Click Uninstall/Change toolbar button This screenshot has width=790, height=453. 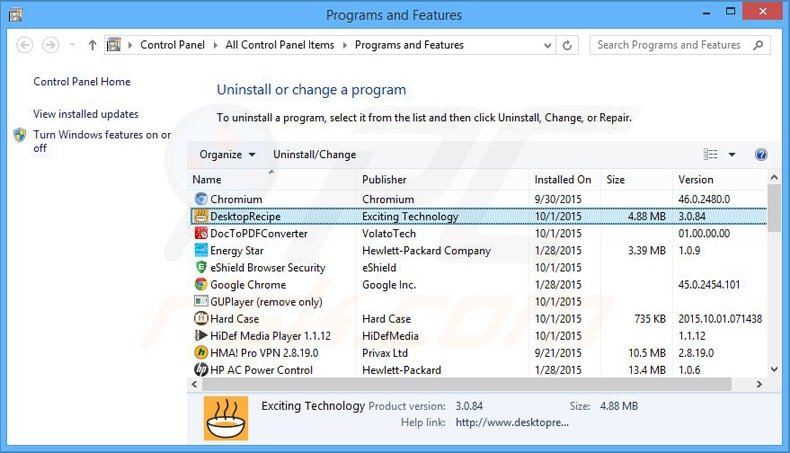point(314,155)
